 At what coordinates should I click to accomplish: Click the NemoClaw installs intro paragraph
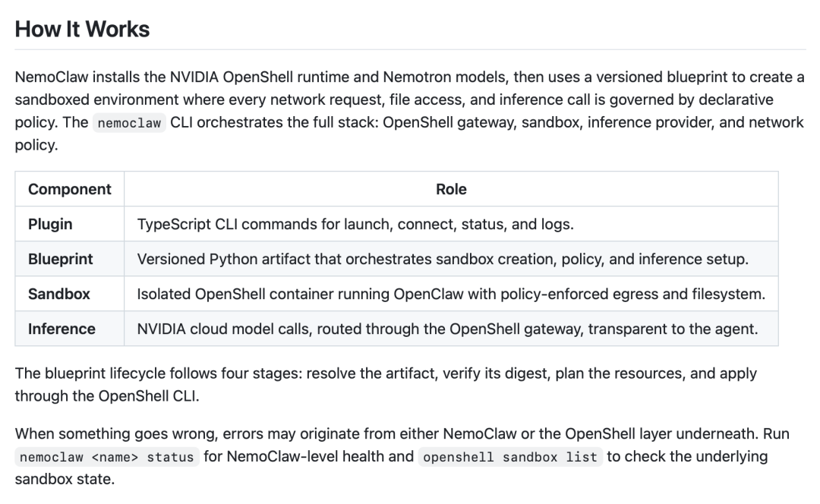pyautogui.click(x=409, y=111)
